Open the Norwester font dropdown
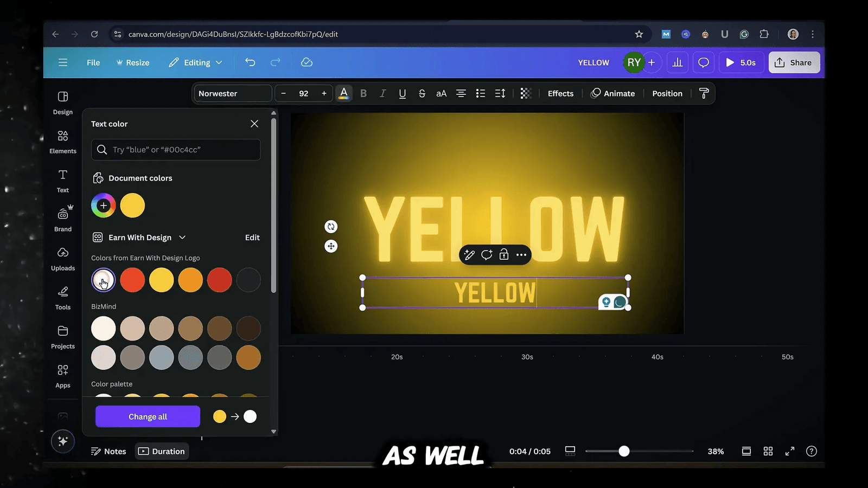Screen dimensions: 868x488 point(233,93)
